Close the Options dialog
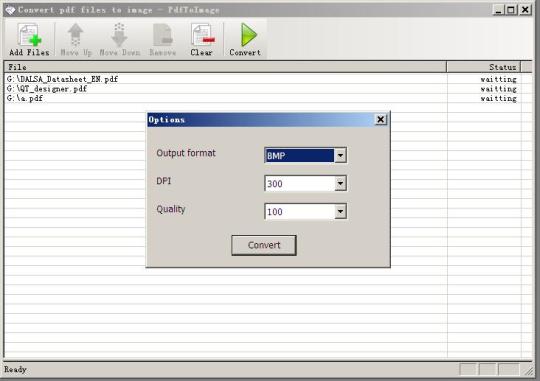This screenshot has width=540, height=381. click(381, 120)
